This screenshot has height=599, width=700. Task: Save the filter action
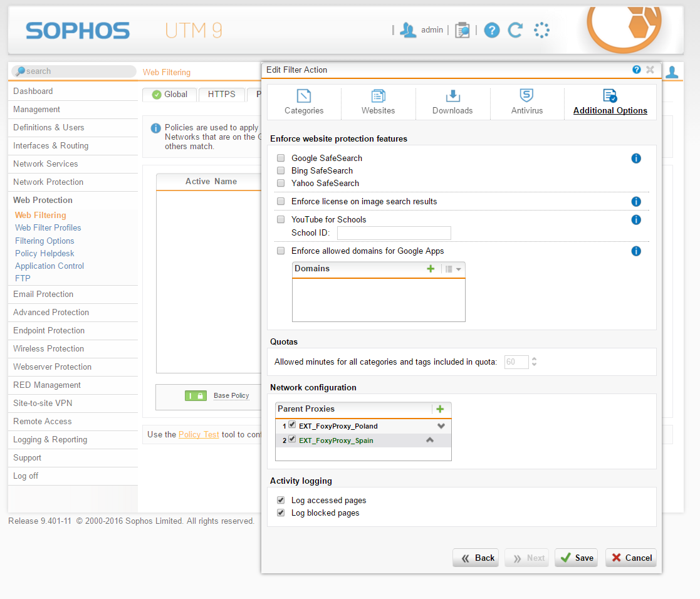pos(577,558)
